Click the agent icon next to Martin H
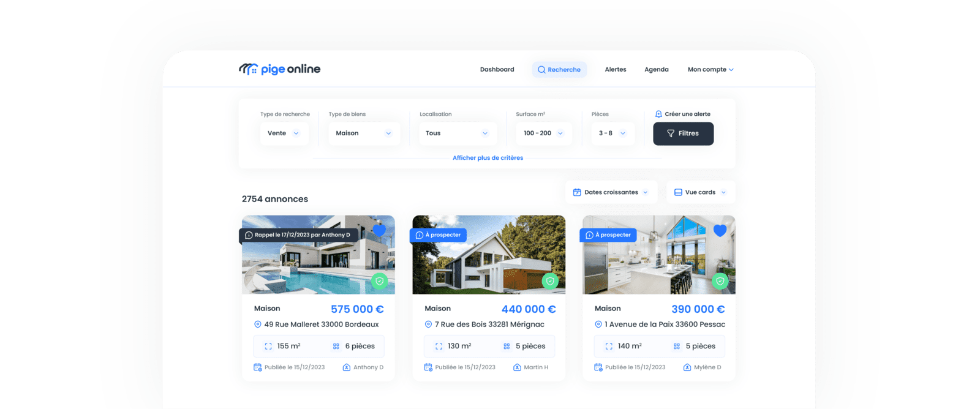Image resolution: width=980 pixels, height=409 pixels. click(x=517, y=367)
